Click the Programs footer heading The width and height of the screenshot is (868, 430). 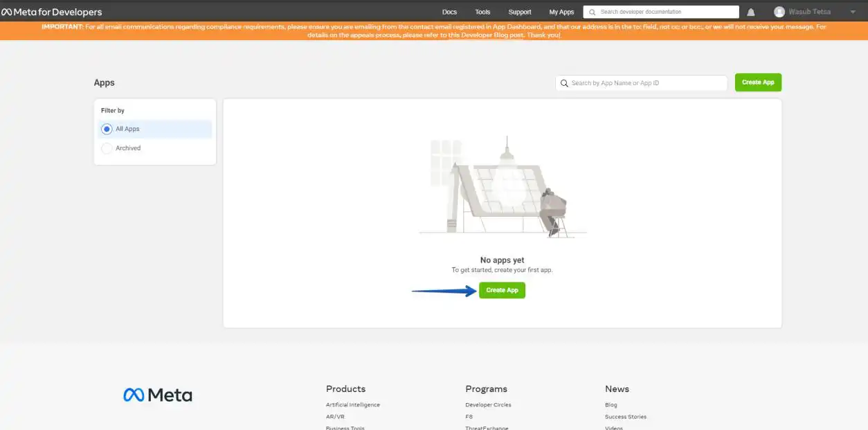[487, 389]
